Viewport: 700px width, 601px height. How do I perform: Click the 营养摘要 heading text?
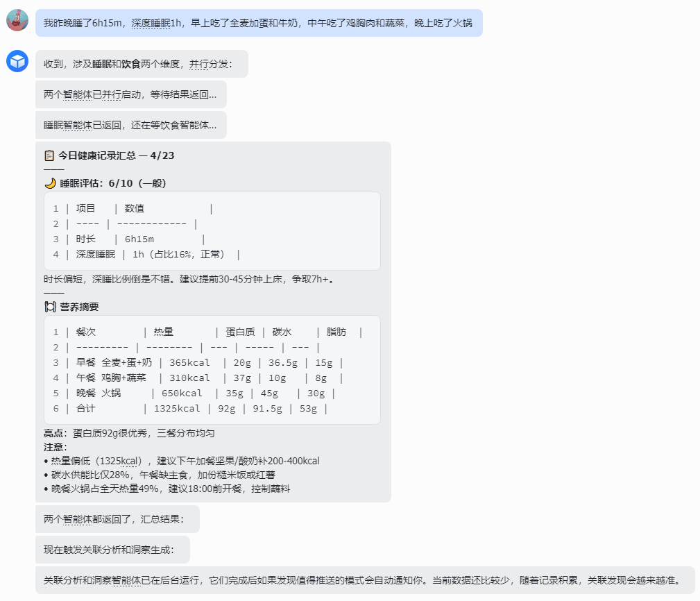[80, 307]
